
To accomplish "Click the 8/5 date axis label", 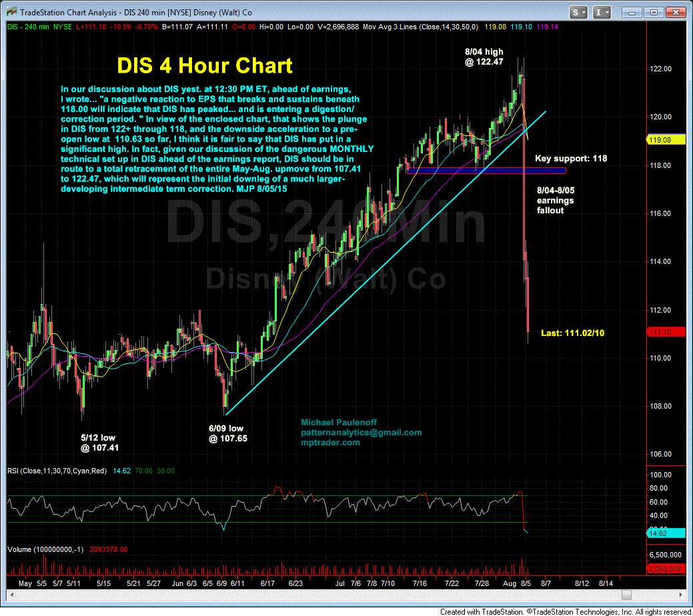I will tap(526, 583).
